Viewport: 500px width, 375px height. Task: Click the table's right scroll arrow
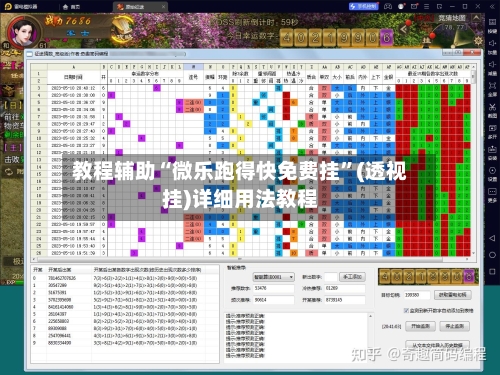click(468, 259)
